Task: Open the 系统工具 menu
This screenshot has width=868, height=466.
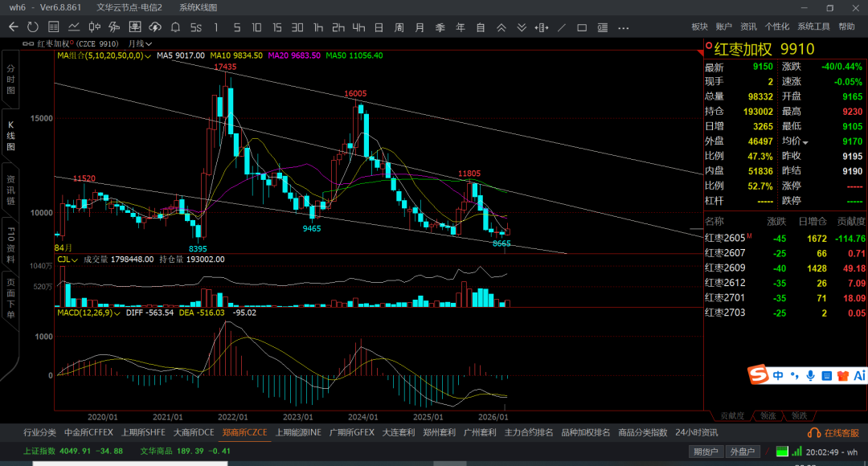Action: click(813, 27)
